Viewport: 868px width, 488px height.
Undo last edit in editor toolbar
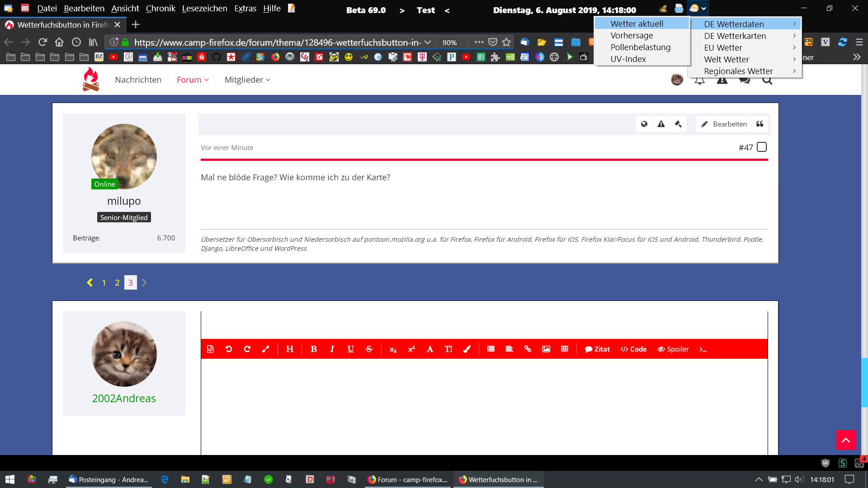[229, 349]
